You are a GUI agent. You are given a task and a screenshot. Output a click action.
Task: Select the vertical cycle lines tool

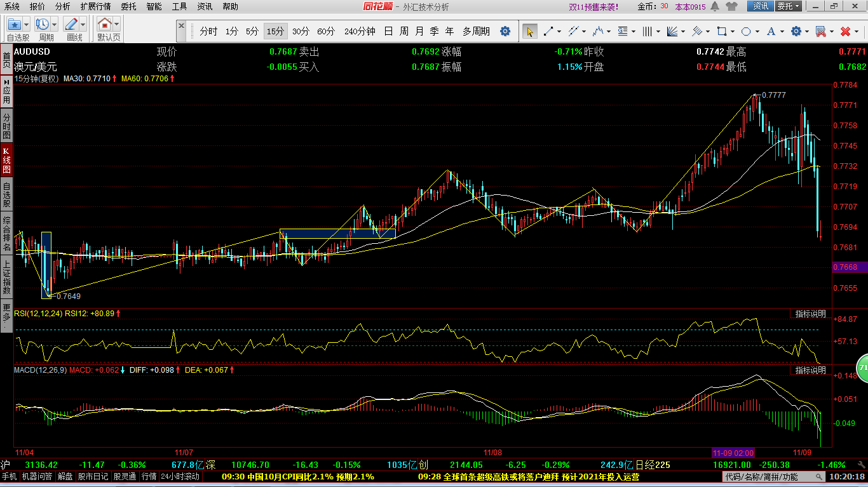pyautogui.click(x=648, y=31)
